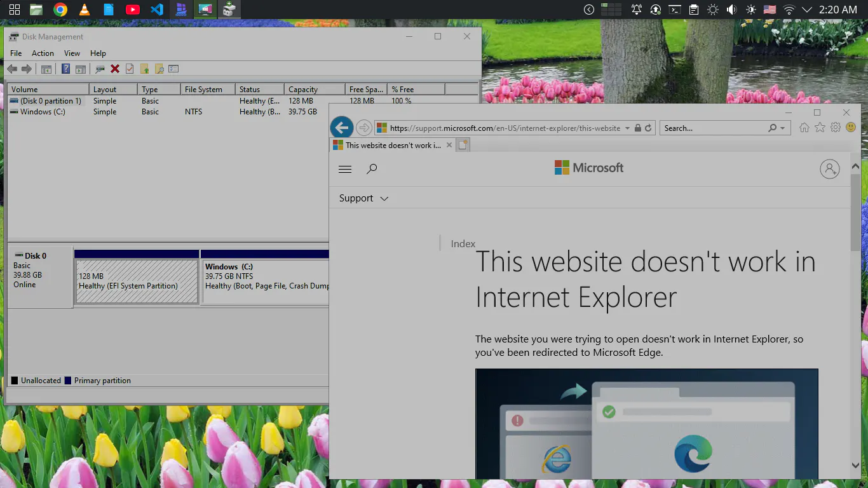Open a new tab in Internet Explorer
868x488 pixels.
click(463, 145)
